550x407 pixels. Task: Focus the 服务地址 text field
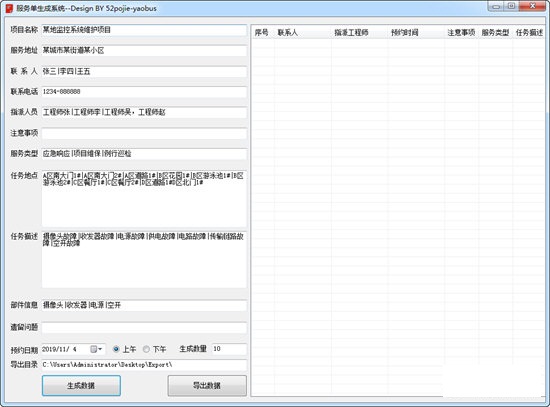144,51
